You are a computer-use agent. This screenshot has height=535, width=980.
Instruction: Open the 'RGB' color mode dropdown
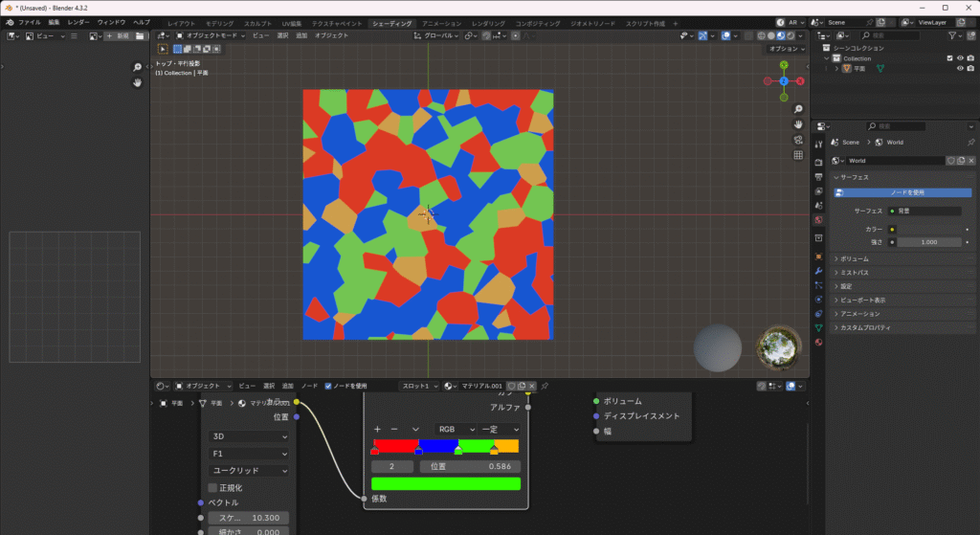(456, 430)
